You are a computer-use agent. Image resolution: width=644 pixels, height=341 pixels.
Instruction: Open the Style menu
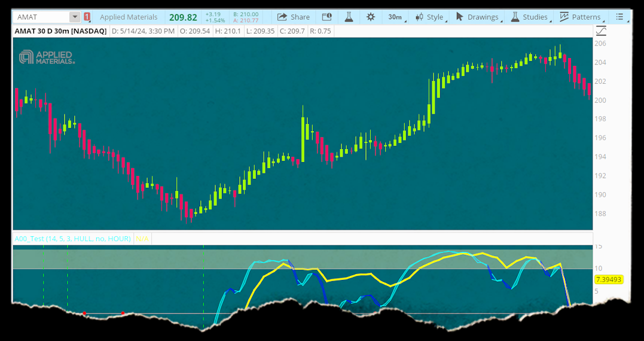tap(429, 17)
